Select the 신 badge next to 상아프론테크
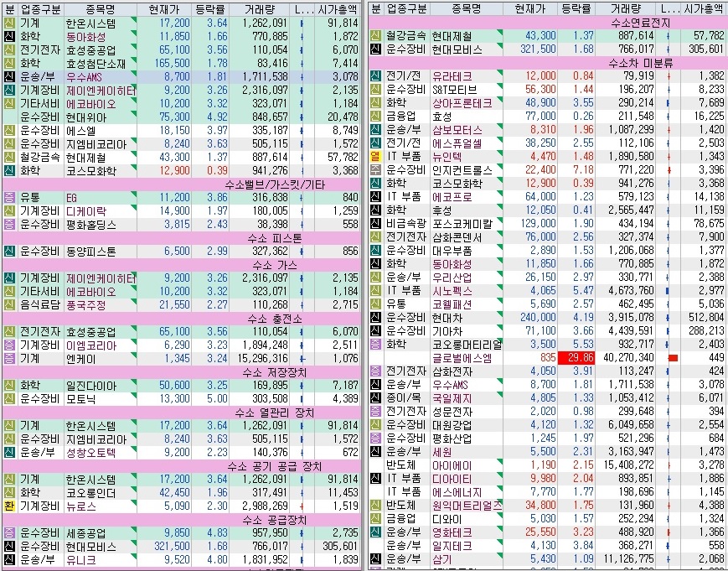728x571 pixels. [x=375, y=102]
